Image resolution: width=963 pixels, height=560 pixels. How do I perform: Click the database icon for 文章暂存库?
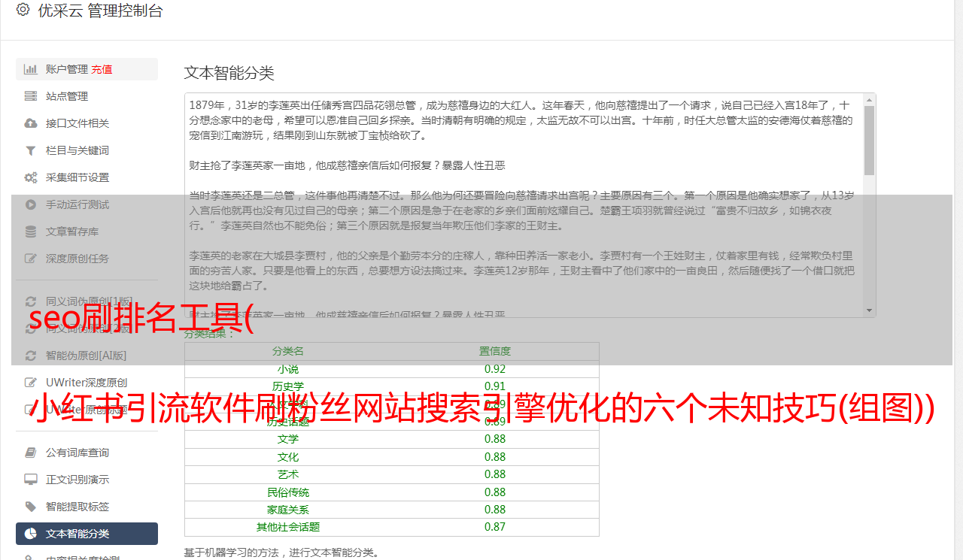(x=31, y=232)
